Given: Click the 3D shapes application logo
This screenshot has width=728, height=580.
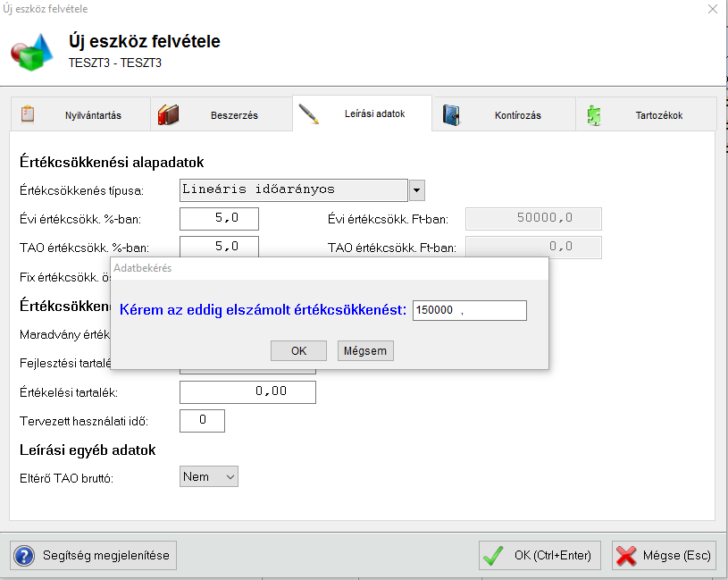Looking at the screenshot, I should tap(32, 51).
